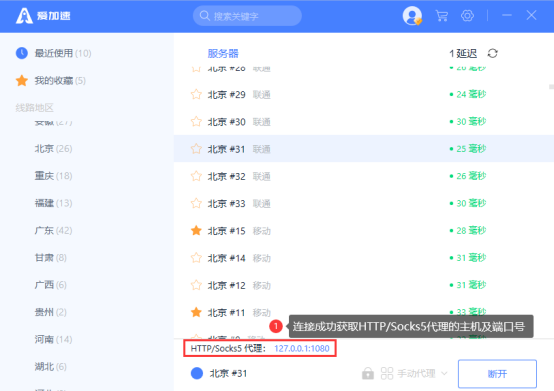Open settings gear icon
Viewport: 554px width, 391px height.
pyautogui.click(x=467, y=16)
